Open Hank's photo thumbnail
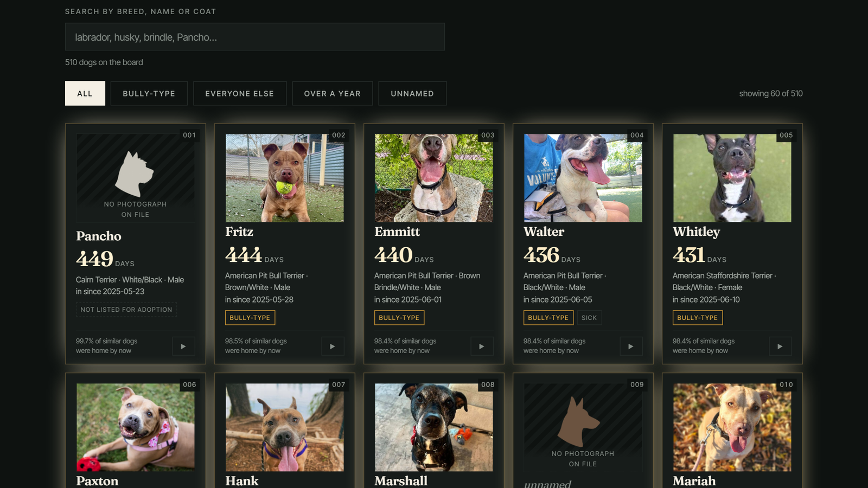Image resolution: width=868 pixels, height=488 pixels. 285,427
